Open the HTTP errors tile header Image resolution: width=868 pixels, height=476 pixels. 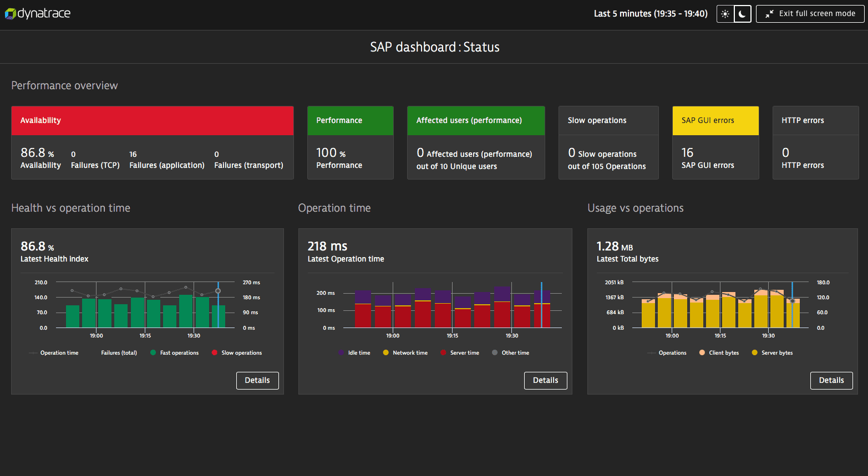click(816, 120)
